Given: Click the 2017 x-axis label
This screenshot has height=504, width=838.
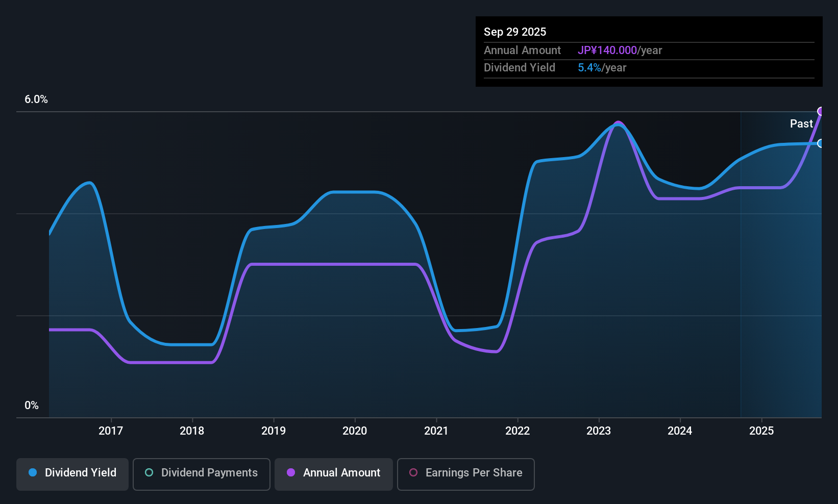Looking at the screenshot, I should pyautogui.click(x=111, y=431).
